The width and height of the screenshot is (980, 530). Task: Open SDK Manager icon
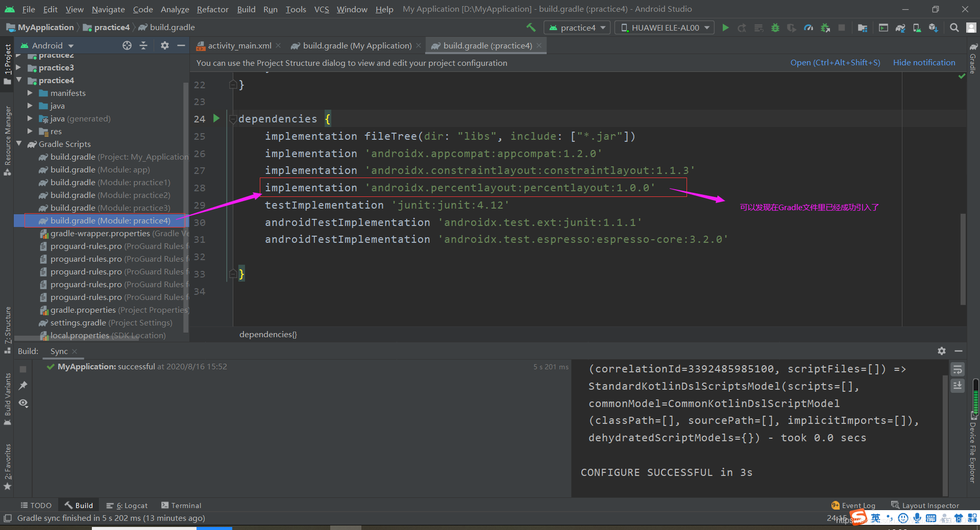pyautogui.click(x=934, y=28)
